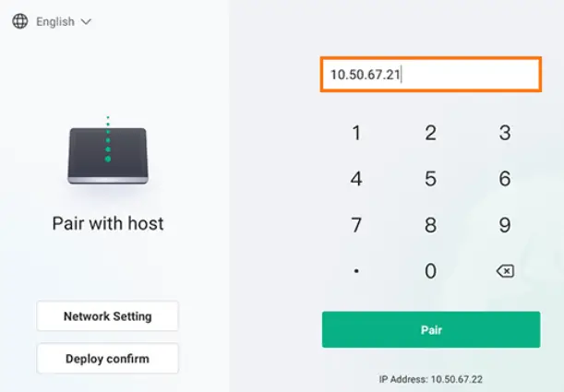Select keypad number 6
This screenshot has width=564, height=392.
coord(504,179)
